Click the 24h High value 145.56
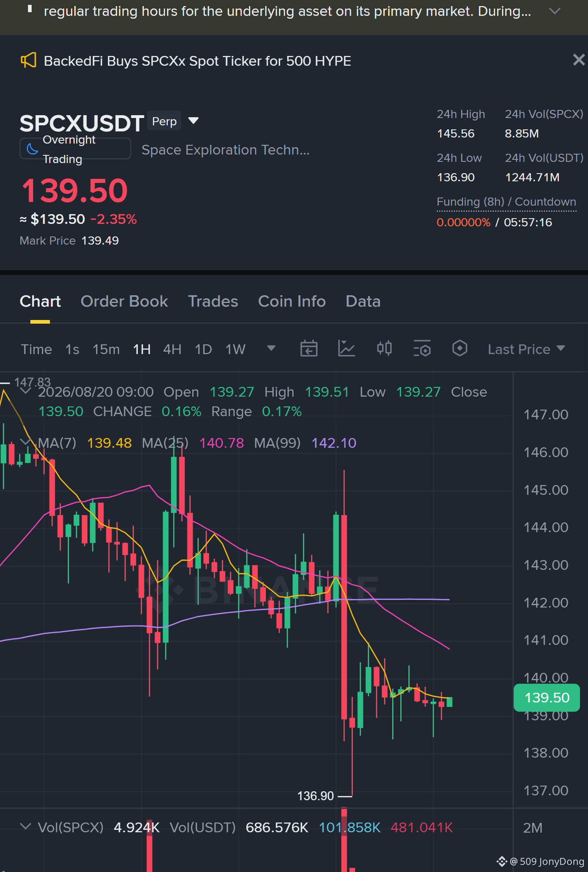588x872 pixels. coord(456,133)
